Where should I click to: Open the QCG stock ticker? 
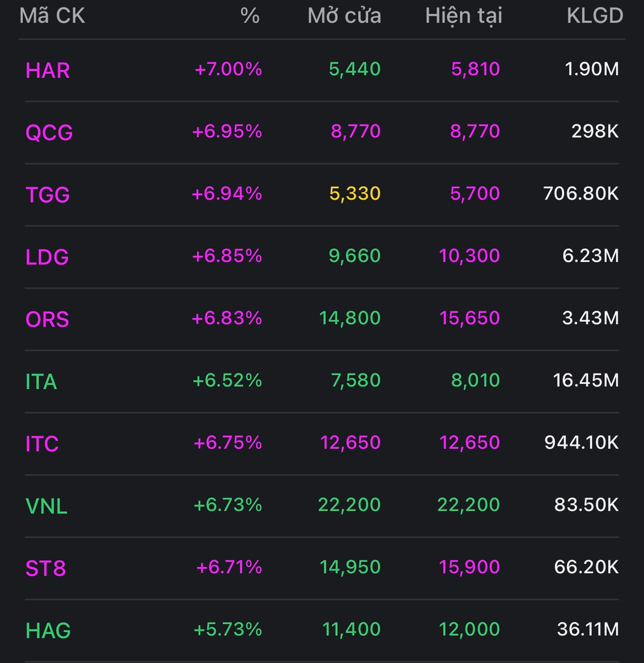click(x=49, y=133)
